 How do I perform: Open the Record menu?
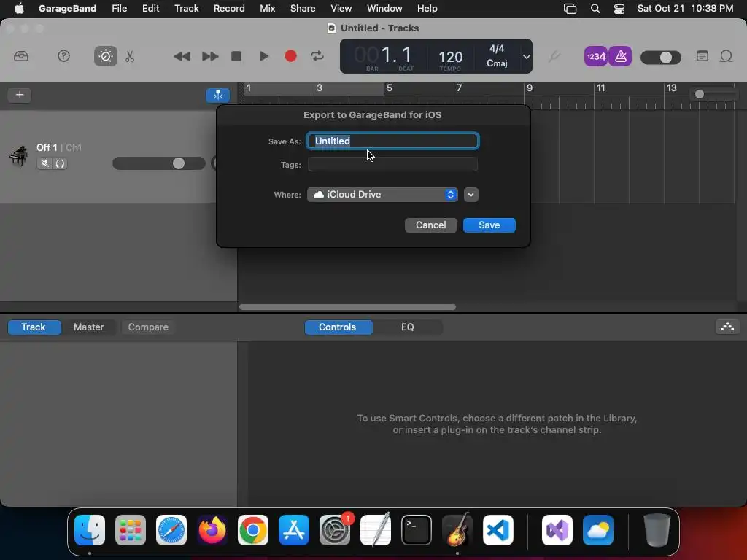[x=229, y=8]
